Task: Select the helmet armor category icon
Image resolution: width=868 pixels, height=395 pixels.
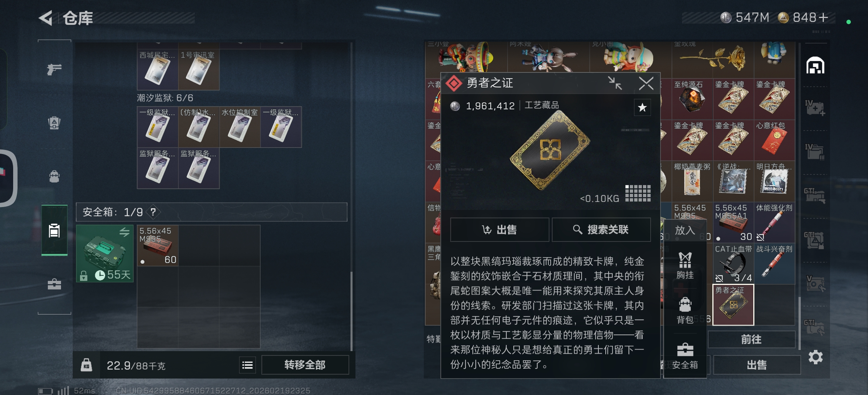Action: [x=54, y=123]
